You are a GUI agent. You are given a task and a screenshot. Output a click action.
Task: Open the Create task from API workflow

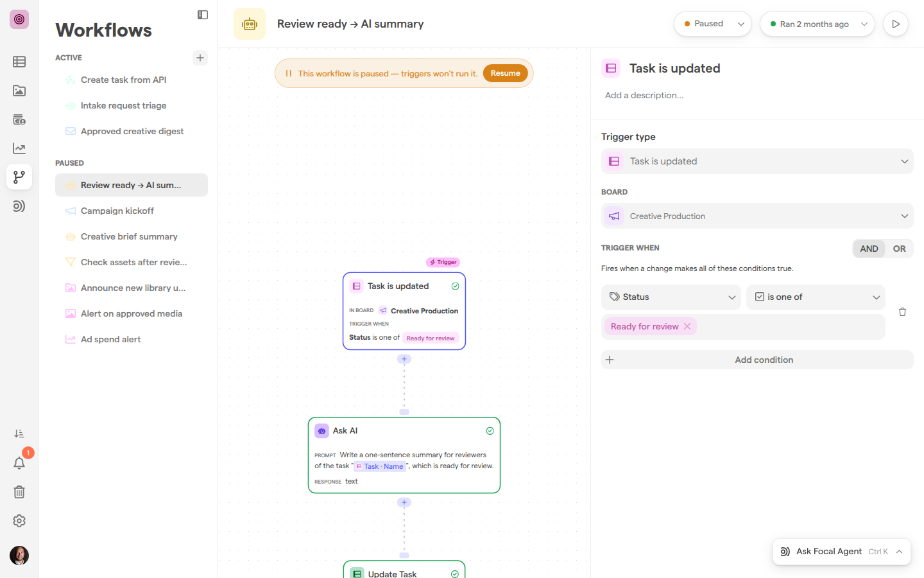pos(132,80)
